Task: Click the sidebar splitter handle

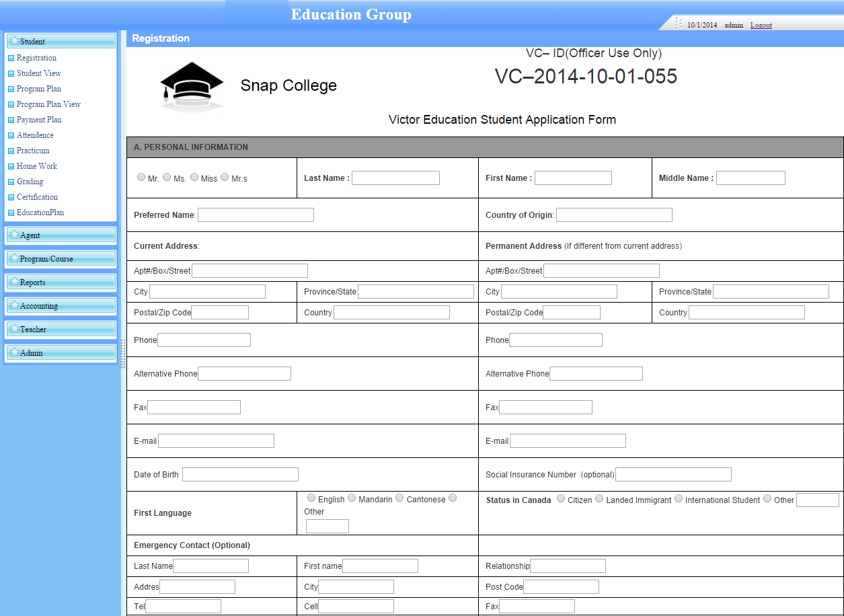Action: click(x=123, y=354)
